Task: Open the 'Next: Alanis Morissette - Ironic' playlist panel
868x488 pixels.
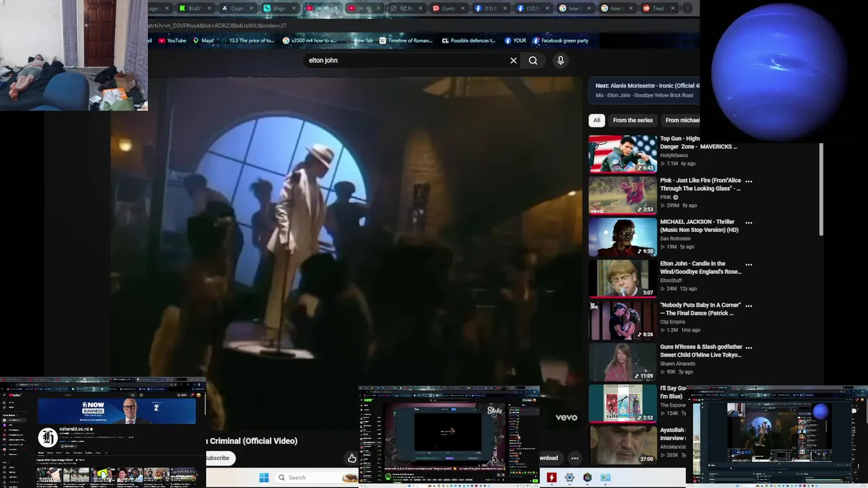Action: (645, 90)
